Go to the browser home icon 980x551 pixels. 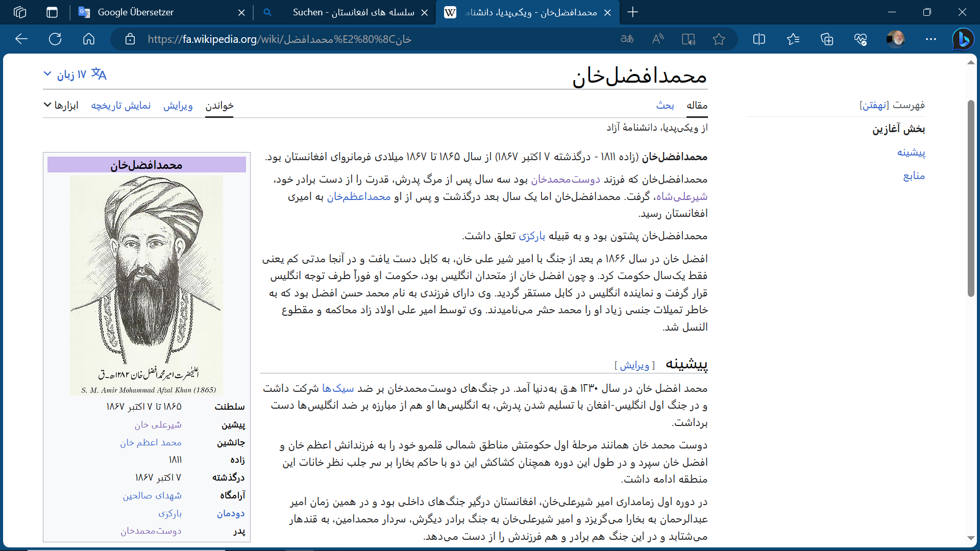point(89,39)
